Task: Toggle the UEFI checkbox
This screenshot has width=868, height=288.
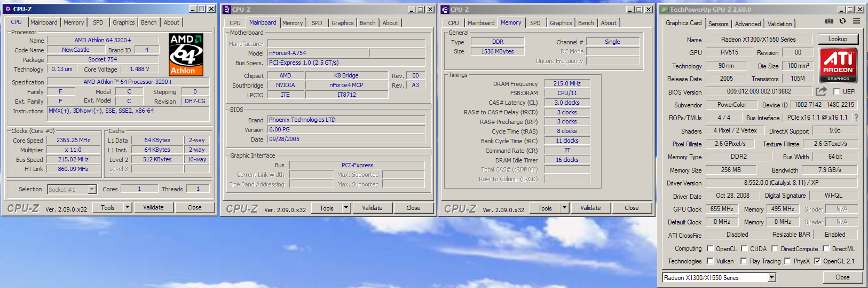Action: (837, 92)
